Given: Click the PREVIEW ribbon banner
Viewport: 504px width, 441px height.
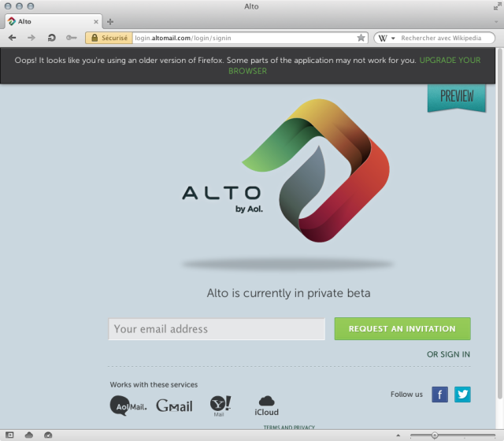Looking at the screenshot, I should 457,98.
